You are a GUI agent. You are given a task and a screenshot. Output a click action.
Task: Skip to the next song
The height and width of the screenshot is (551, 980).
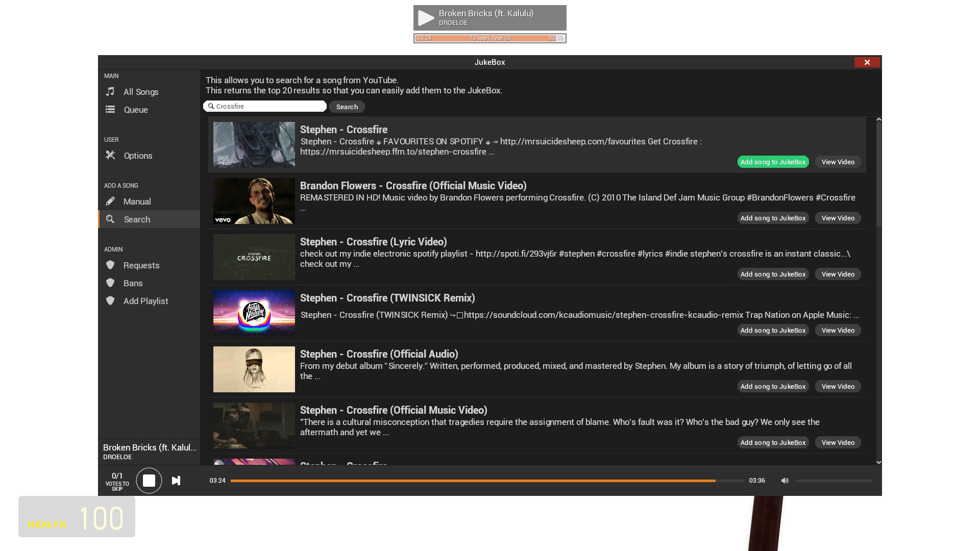176,481
